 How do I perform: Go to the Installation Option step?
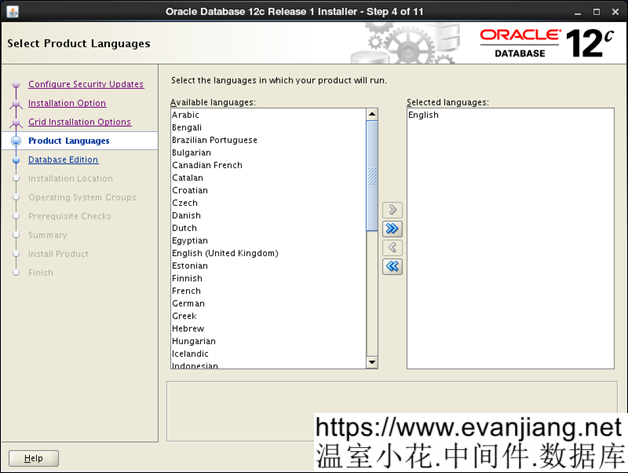(x=66, y=103)
